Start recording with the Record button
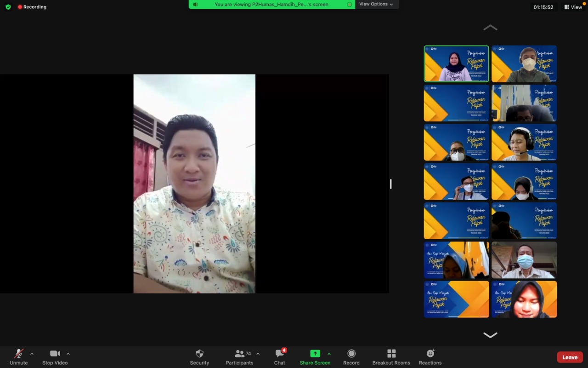 [351, 356]
